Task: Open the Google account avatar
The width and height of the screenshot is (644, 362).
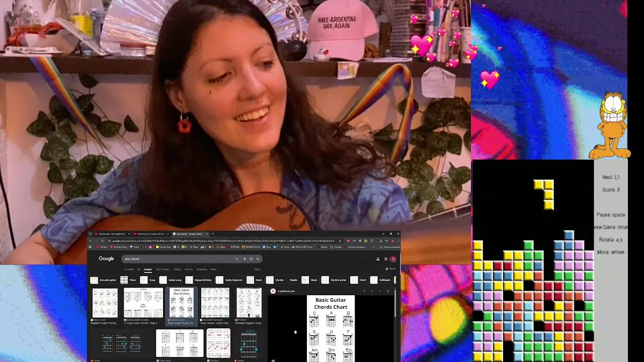Action: pos(393,259)
